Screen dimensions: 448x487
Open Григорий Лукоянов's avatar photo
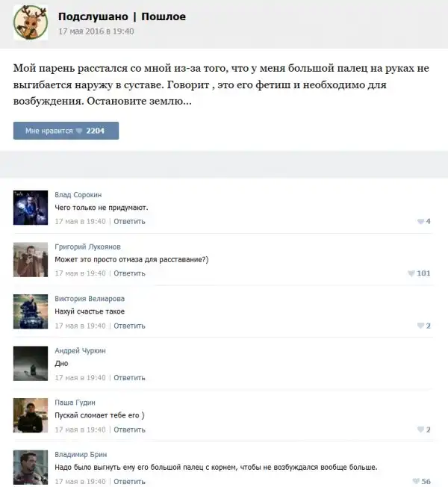point(31,260)
